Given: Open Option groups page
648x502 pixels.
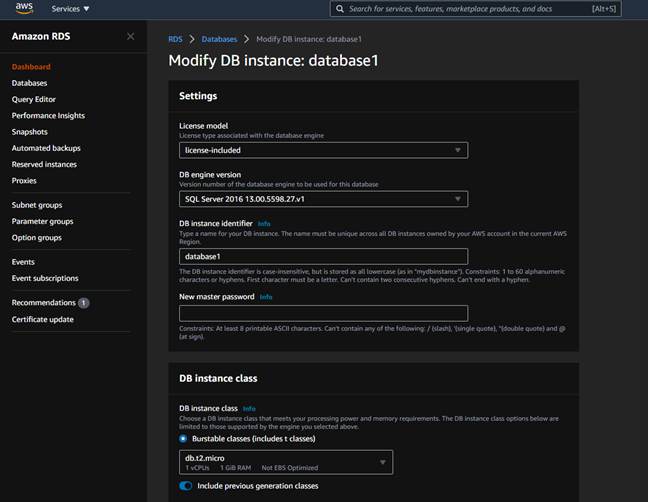Looking at the screenshot, I should [x=37, y=238].
